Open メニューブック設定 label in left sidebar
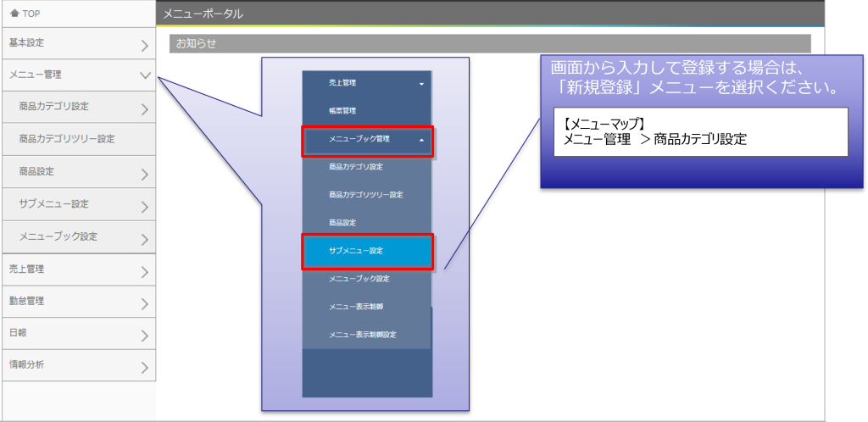This screenshot has height=422, width=868. (x=58, y=236)
